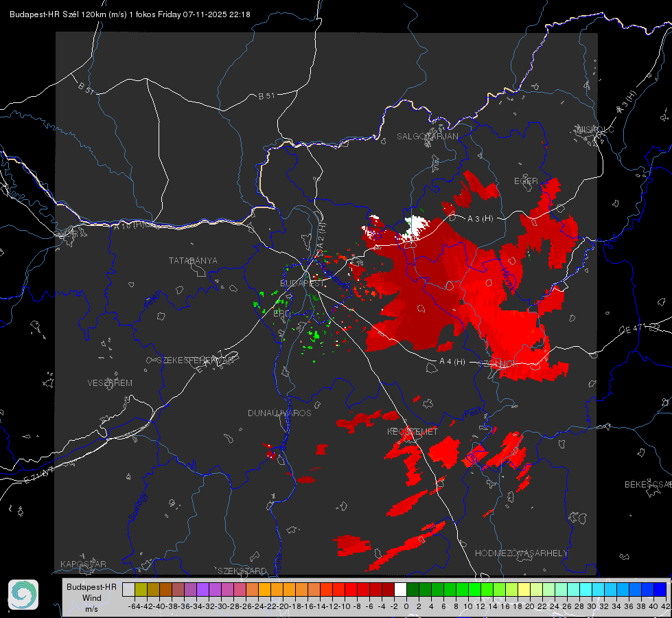
Task: Click the BEKESCSABA city label
Action: [x=648, y=485]
